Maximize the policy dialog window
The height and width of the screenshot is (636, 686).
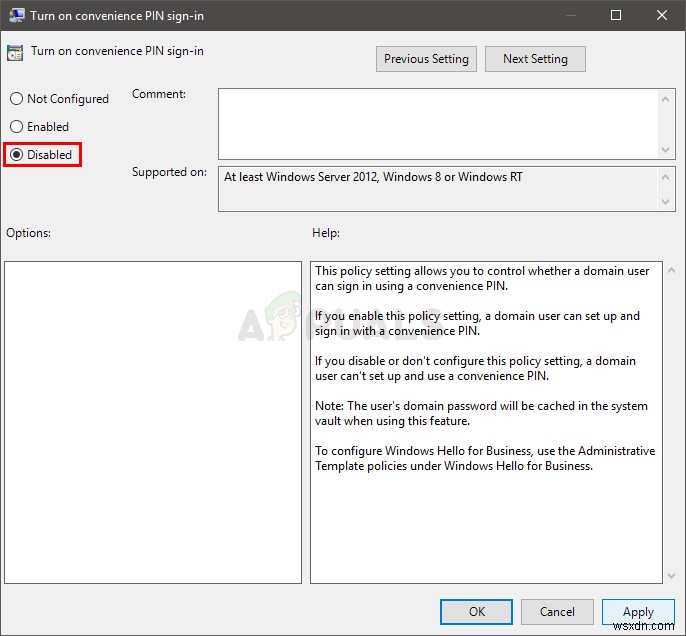pyautogui.click(x=616, y=15)
